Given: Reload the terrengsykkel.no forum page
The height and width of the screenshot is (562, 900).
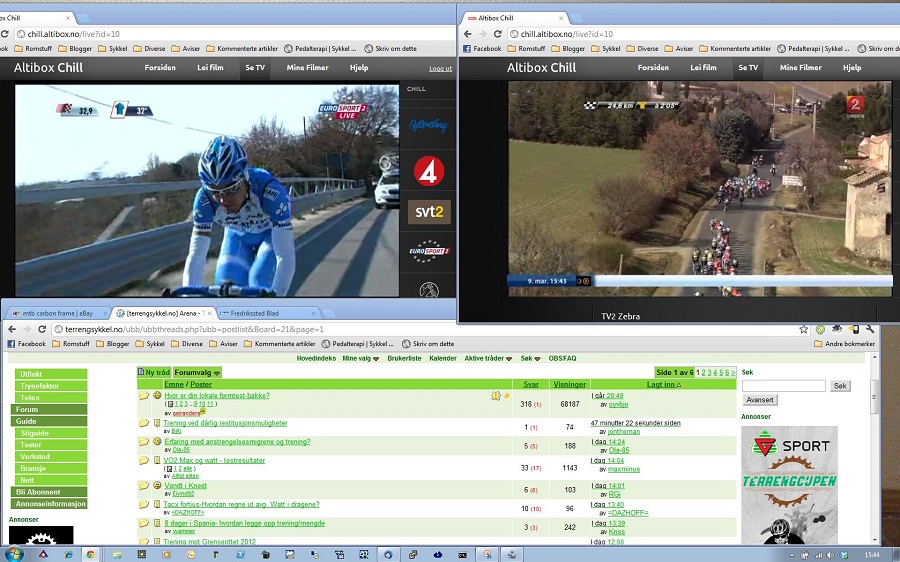Looking at the screenshot, I should (42, 329).
